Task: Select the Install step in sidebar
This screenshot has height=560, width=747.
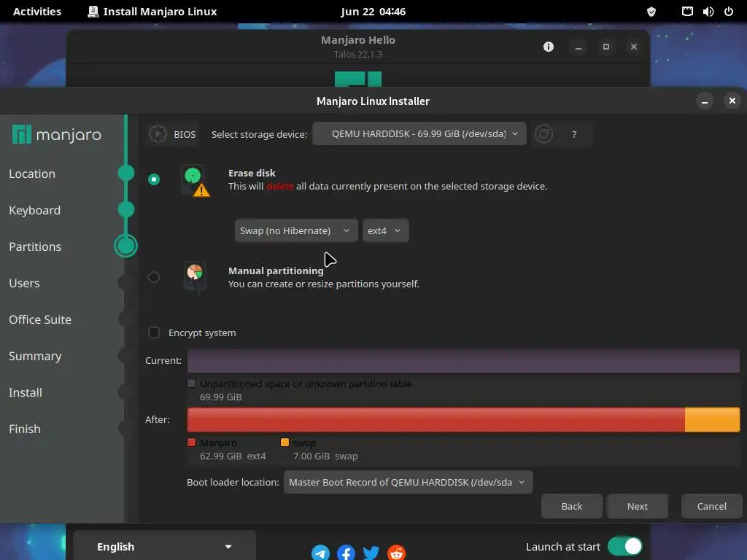Action: click(26, 392)
